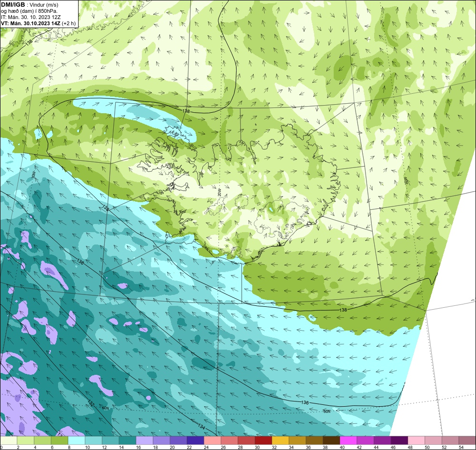Screen dimensions: 476x450
Task: Choose the 14–16 m/s dark teal legend swatch
Action: pos(128,440)
